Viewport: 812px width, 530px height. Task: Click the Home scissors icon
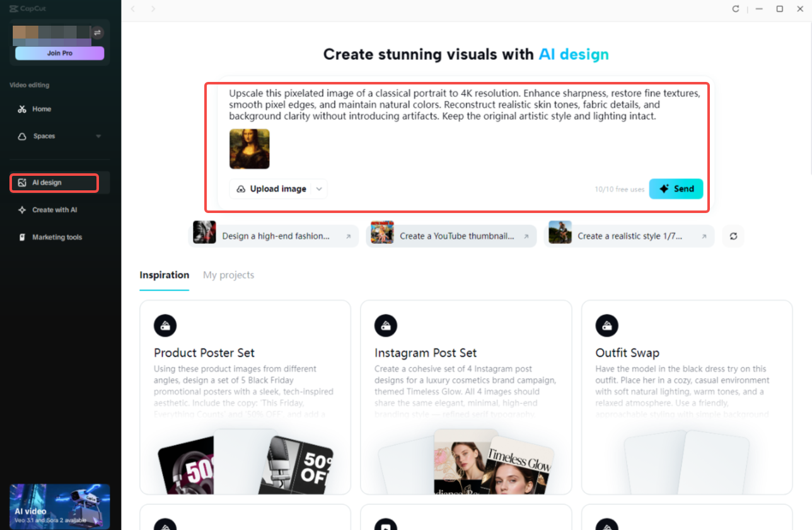click(22, 109)
